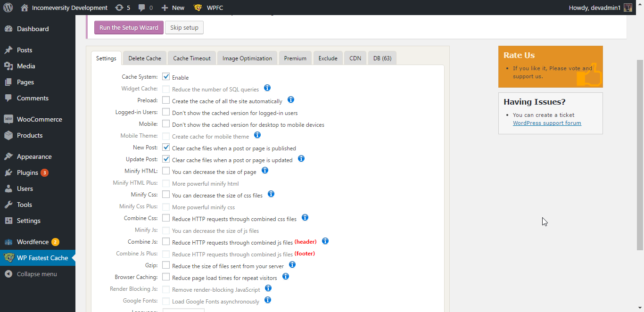Click the WPFC cheetah icon in admin bar
This screenshot has width=644, height=312.
198,8
